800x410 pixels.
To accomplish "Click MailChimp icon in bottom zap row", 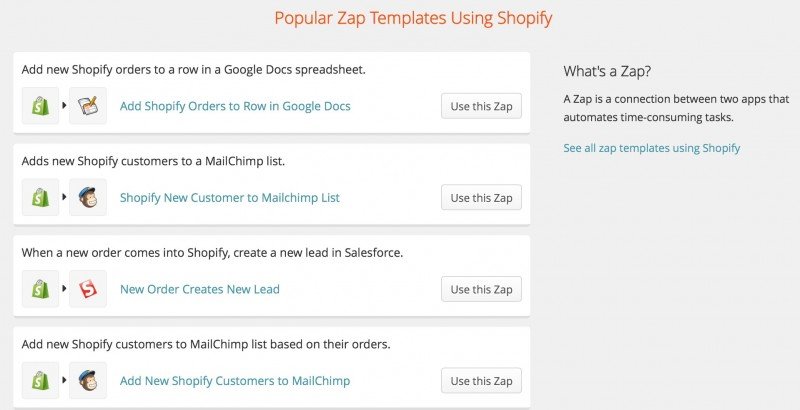I will coord(88,380).
